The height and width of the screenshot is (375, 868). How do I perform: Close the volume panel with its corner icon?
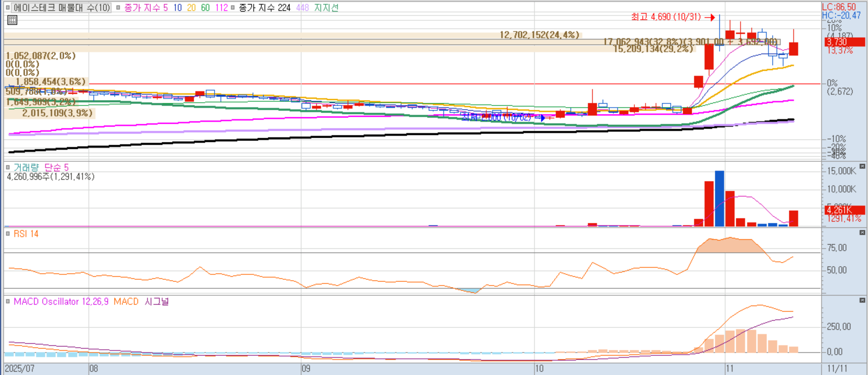[x=862, y=166]
